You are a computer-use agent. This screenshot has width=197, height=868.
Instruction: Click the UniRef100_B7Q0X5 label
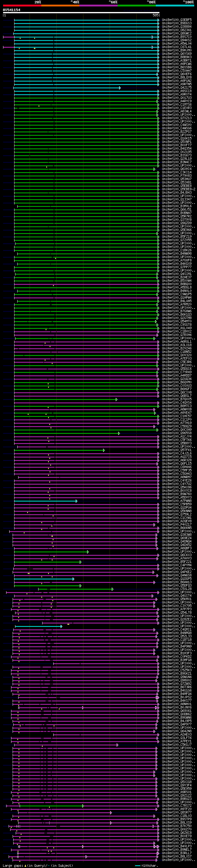click(177, 399)
